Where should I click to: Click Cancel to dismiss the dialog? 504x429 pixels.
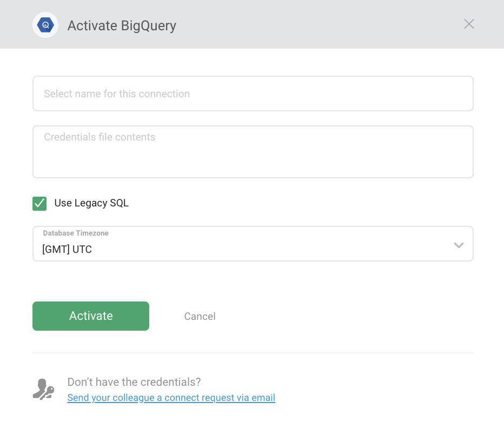[x=200, y=316]
